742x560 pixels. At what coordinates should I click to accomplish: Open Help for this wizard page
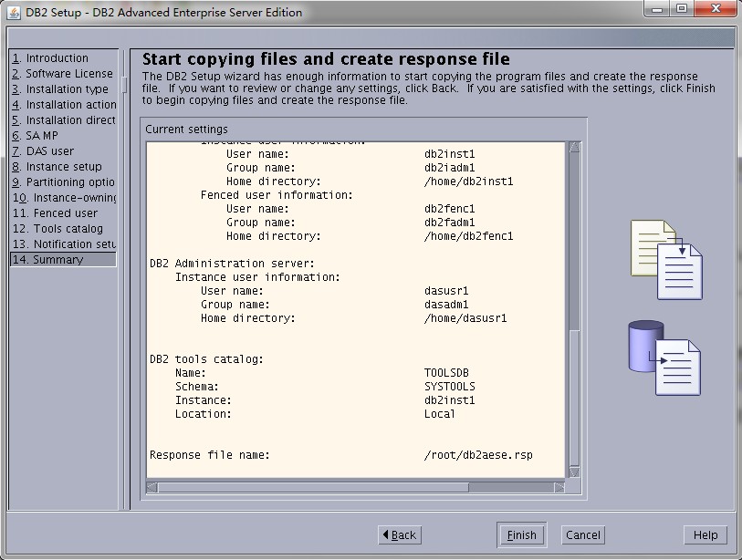[705, 535]
